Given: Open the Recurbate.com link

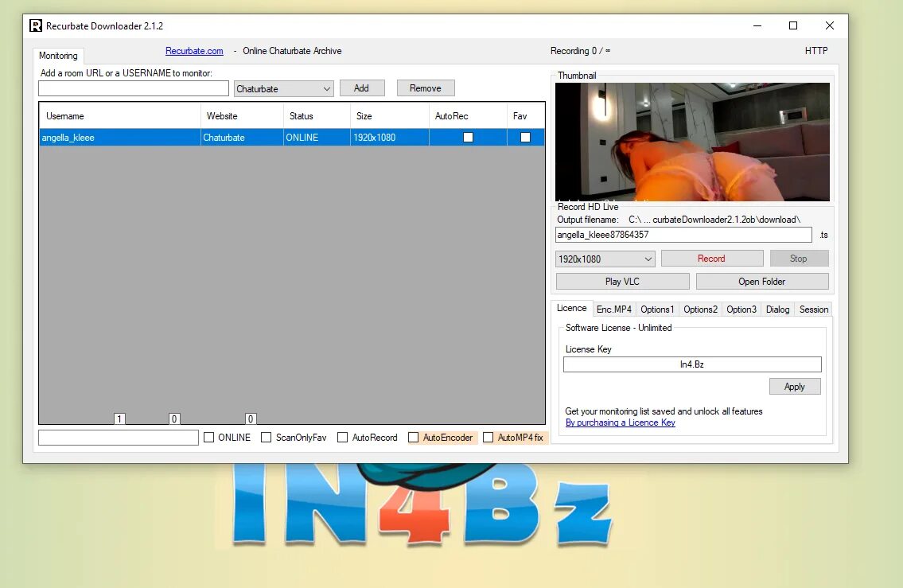Looking at the screenshot, I should click(194, 51).
